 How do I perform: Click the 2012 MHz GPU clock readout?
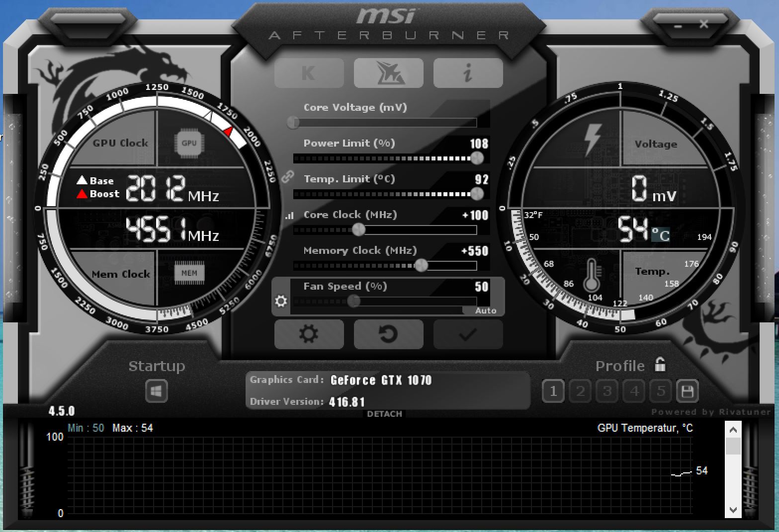coord(172,189)
